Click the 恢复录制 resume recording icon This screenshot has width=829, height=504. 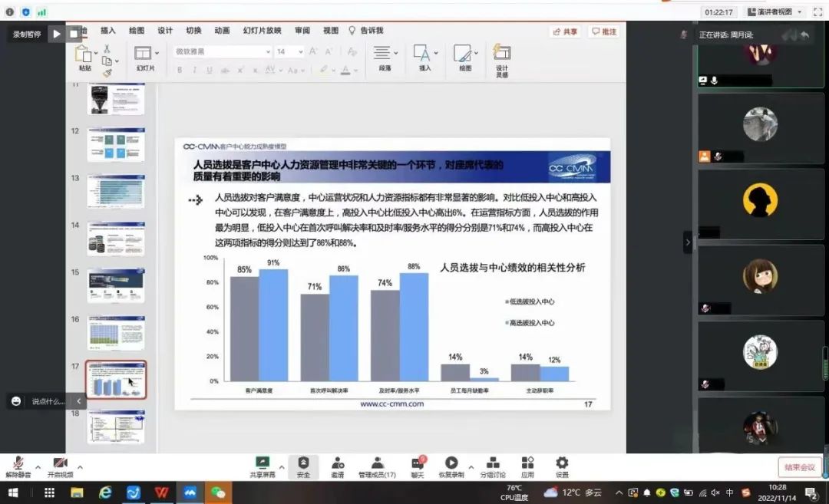[x=451, y=467]
